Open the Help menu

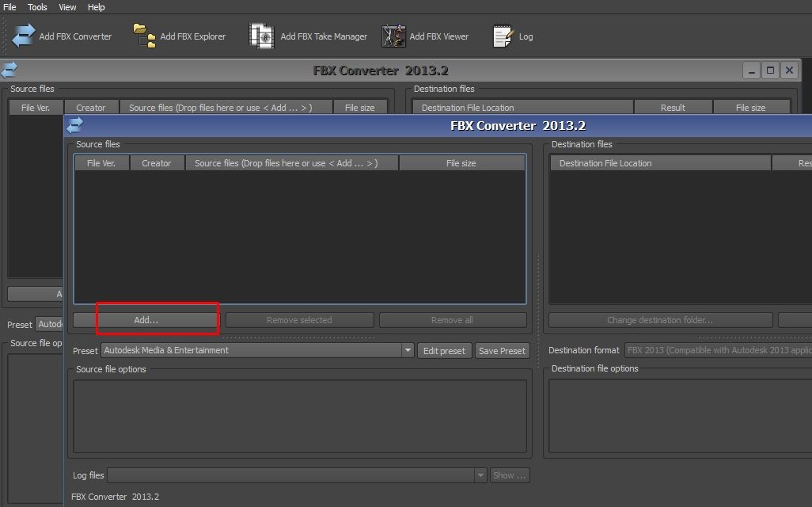click(96, 7)
